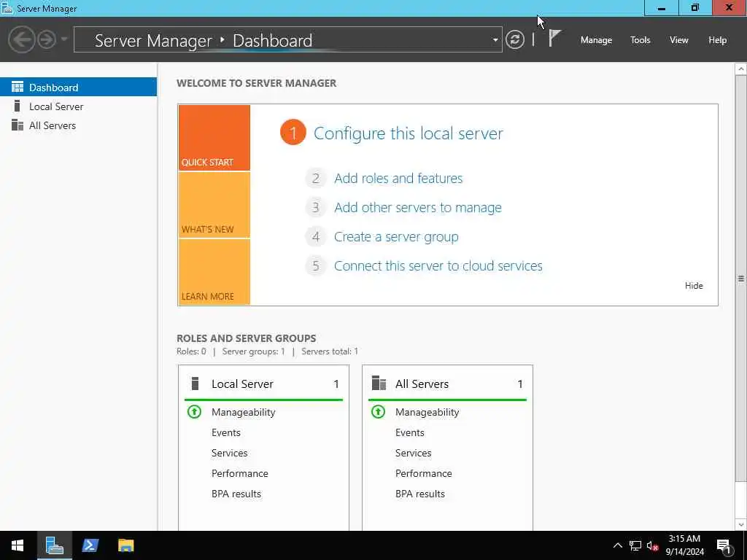Select Local Server in the sidebar
The height and width of the screenshot is (560, 747).
click(78, 106)
